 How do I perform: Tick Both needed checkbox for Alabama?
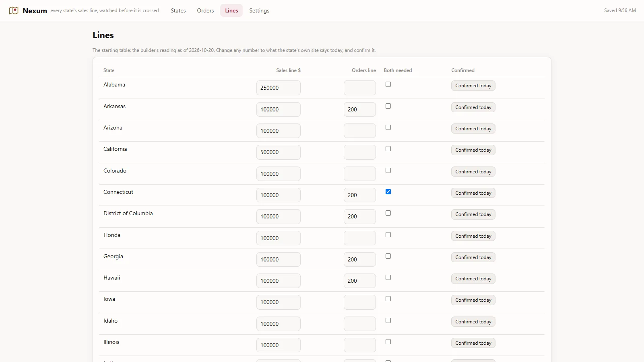pyautogui.click(x=388, y=84)
